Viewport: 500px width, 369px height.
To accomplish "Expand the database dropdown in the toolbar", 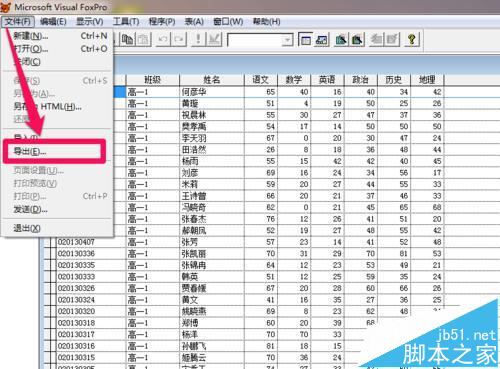I will [287, 40].
